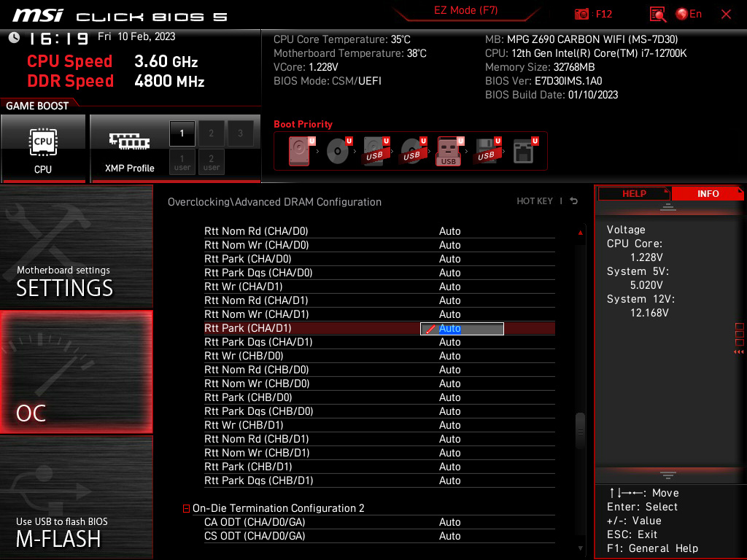Select the CA ODT (CHA/D0/GA) row
Image resolution: width=747 pixels, height=560 pixels.
coord(379,522)
